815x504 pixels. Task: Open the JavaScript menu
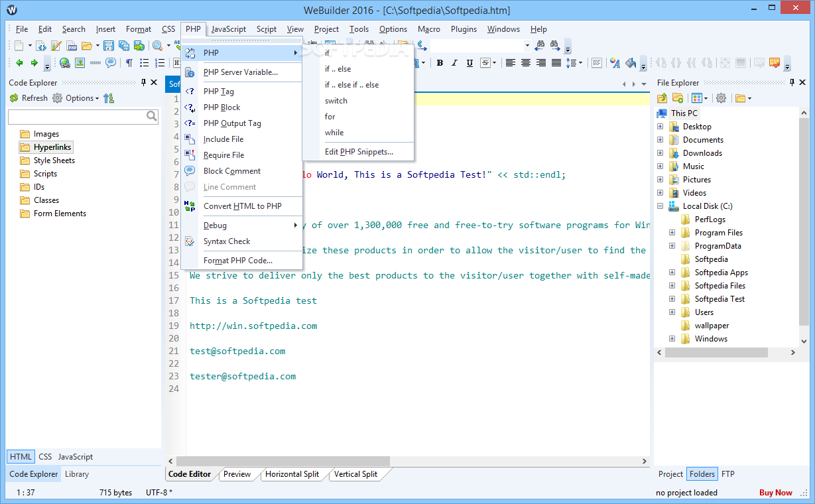point(229,29)
